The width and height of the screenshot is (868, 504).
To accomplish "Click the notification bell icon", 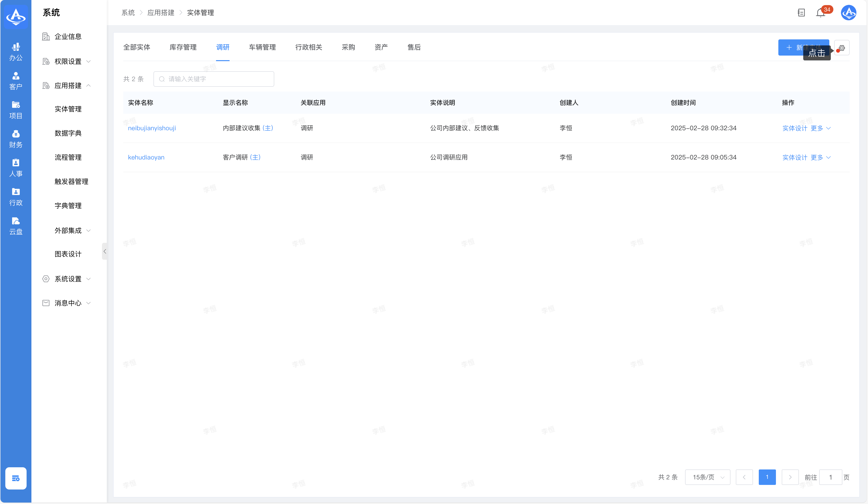I will 820,13.
